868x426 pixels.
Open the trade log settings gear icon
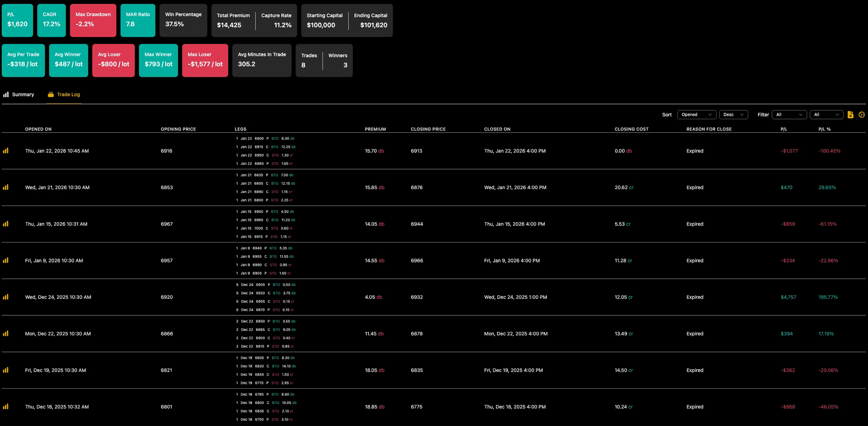[861, 115]
